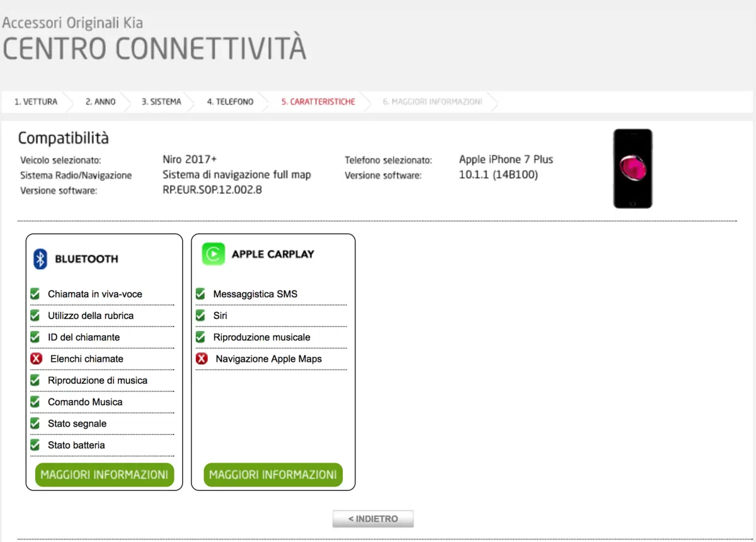Click Stato segnale label

77,424
